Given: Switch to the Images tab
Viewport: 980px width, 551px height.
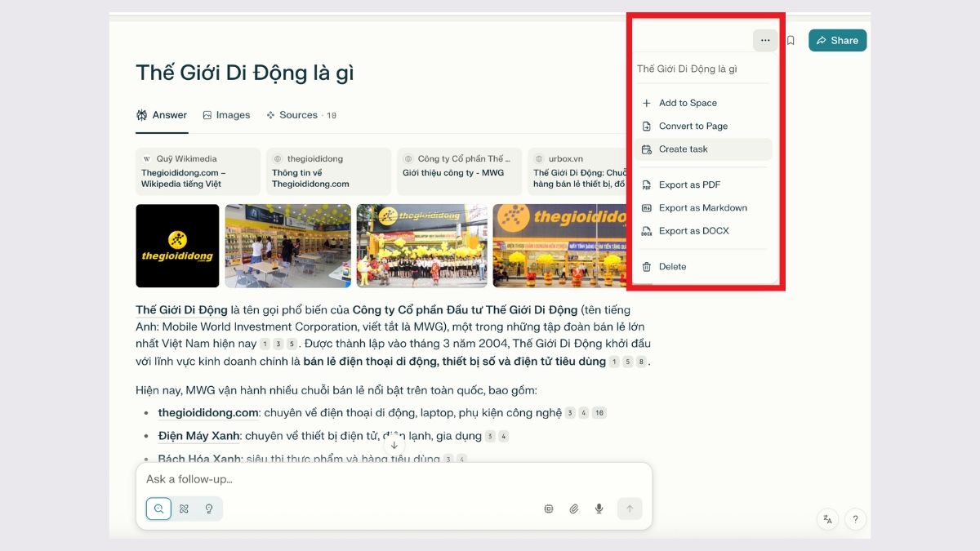Looking at the screenshot, I should click(226, 114).
